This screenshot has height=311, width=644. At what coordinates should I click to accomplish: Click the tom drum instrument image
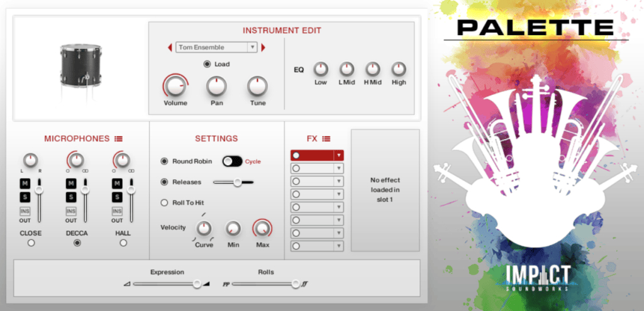point(79,64)
